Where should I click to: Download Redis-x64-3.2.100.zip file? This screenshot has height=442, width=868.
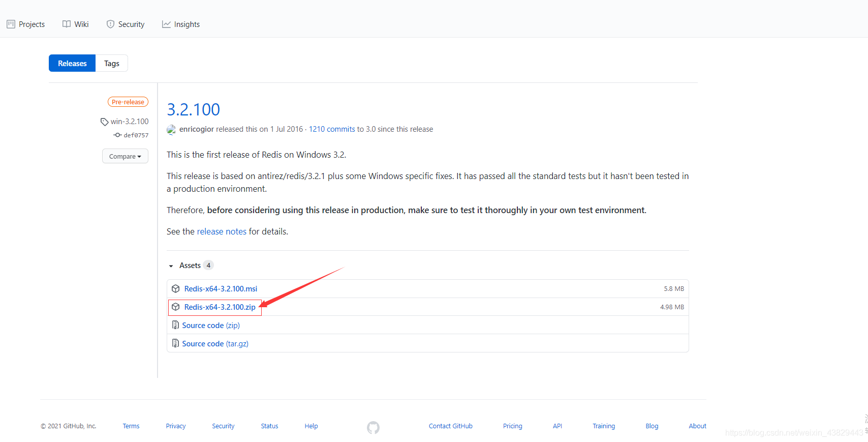pyautogui.click(x=220, y=307)
